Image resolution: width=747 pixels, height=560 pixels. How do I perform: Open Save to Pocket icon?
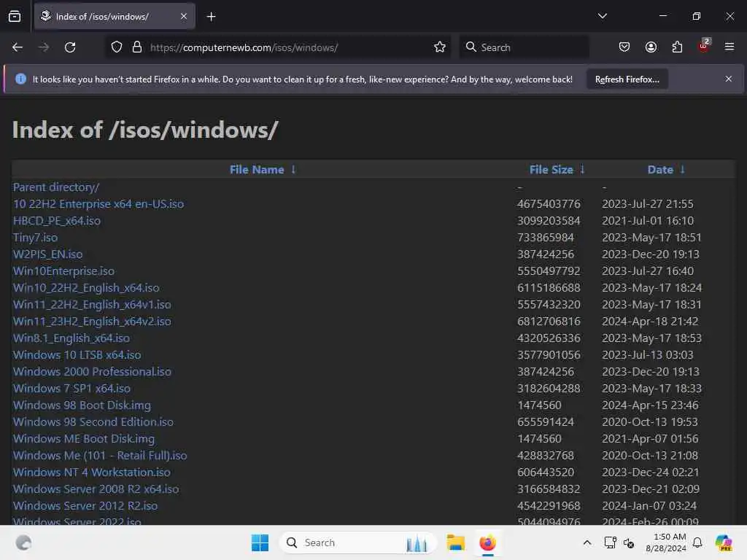(624, 47)
